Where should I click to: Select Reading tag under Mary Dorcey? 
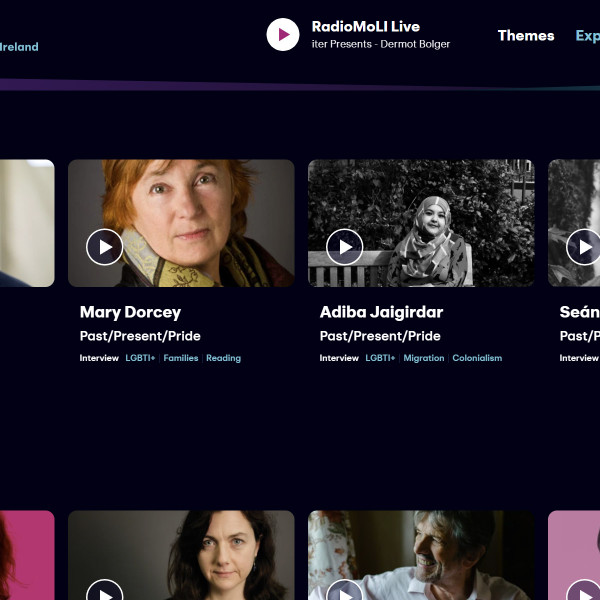[x=223, y=358]
